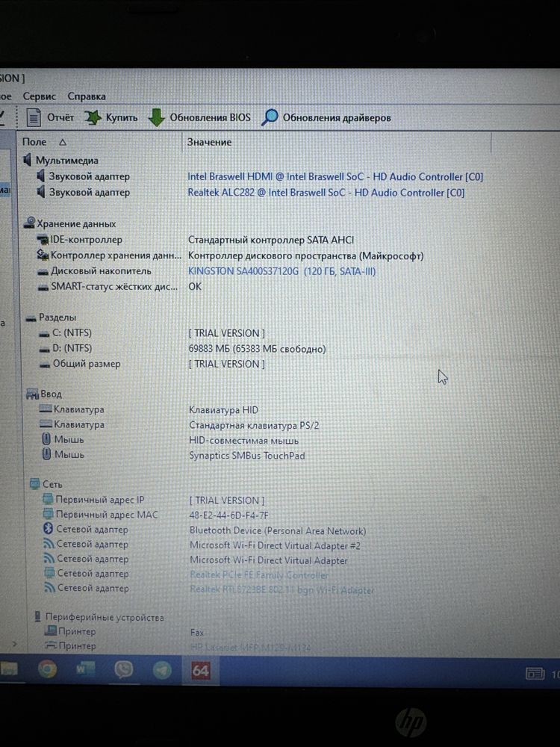Image resolution: width=560 pixels, height=747 pixels.
Task: Open Google Chrome from the taskbar
Action: (x=46, y=669)
